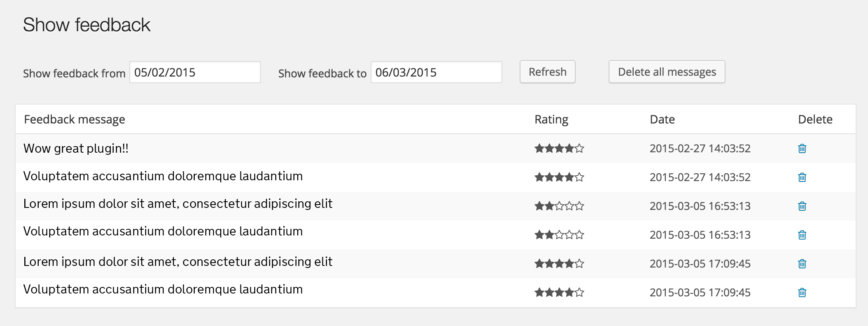Click the Show feedback page heading
Screen dimensions: 868x326
(86, 25)
